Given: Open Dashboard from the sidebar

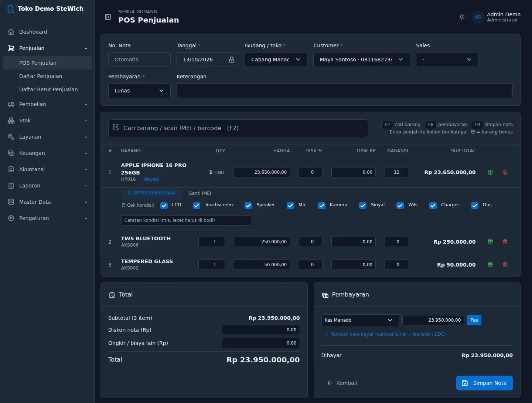Looking at the screenshot, I should click(x=47, y=32).
